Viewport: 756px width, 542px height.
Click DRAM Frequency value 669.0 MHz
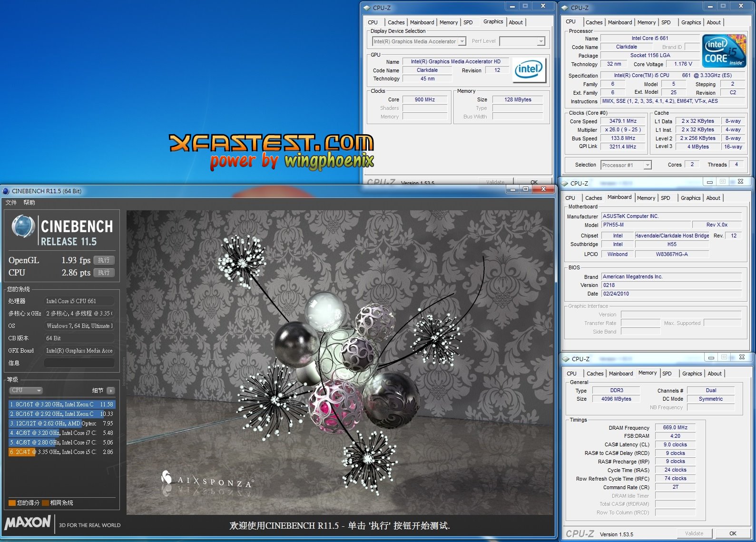pyautogui.click(x=675, y=427)
